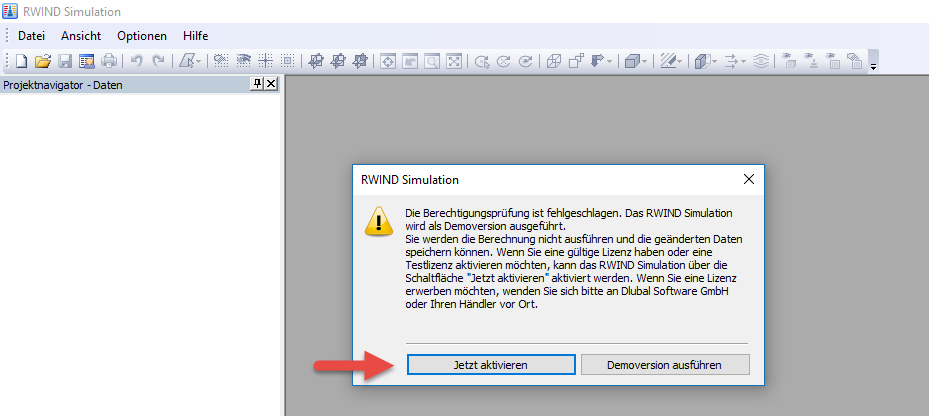Image resolution: width=929 pixels, height=416 pixels.
Task: Click the Jetzt aktivieren button
Action: point(491,364)
